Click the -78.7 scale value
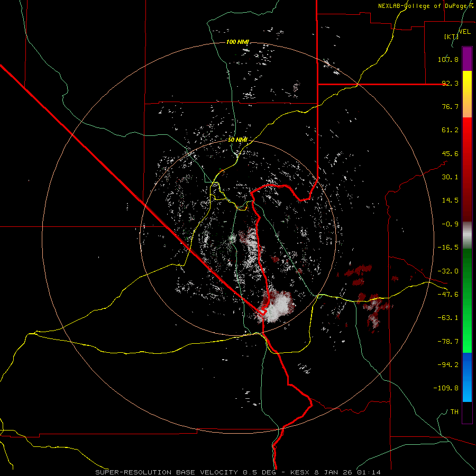Image resolution: width=476 pixels, height=476 pixels. click(448, 342)
